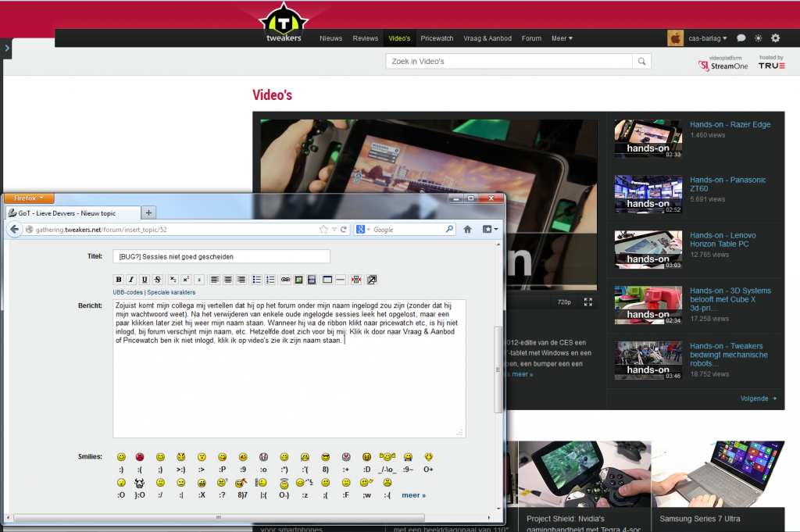The width and height of the screenshot is (800, 532).
Task: Insert a bulleted list in message
Action: pyautogui.click(x=257, y=280)
